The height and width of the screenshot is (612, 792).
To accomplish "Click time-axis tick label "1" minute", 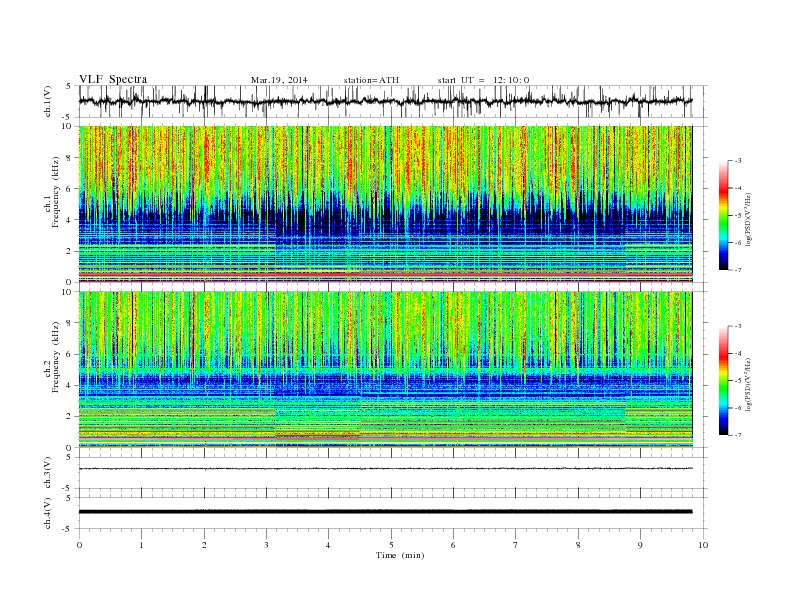I will (142, 545).
